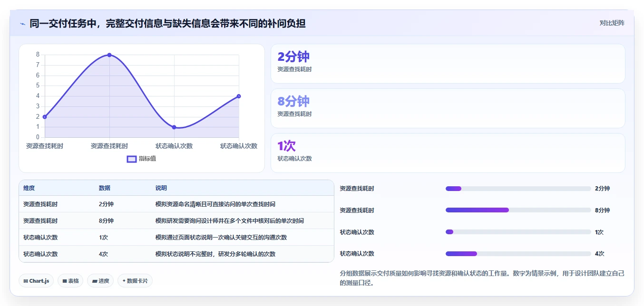Click the 维度 table column header
Viewport: 644px width, 306px height.
[29, 188]
